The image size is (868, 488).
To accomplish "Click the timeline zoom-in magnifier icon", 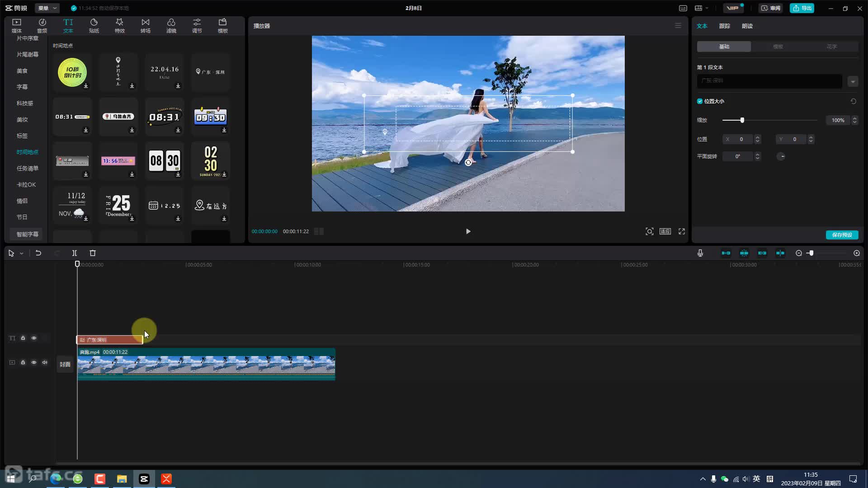I will pos(857,253).
